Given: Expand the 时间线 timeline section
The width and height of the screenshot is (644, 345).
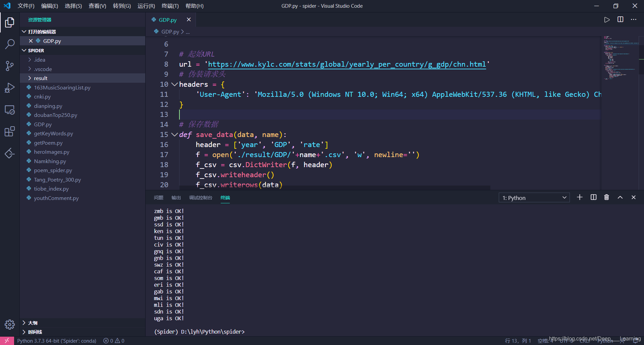Looking at the screenshot, I should click(83, 332).
